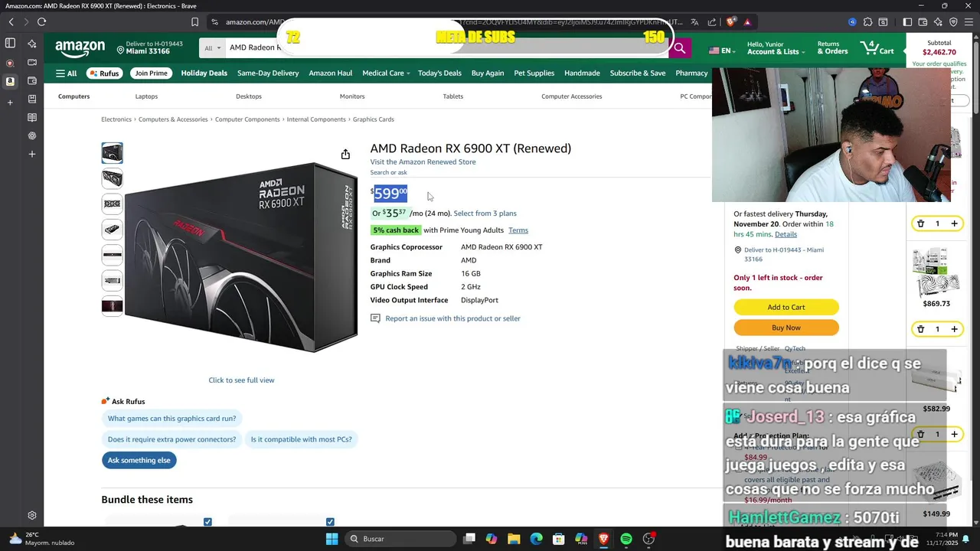Open the Brave Rewards triangle icon

coord(747,22)
